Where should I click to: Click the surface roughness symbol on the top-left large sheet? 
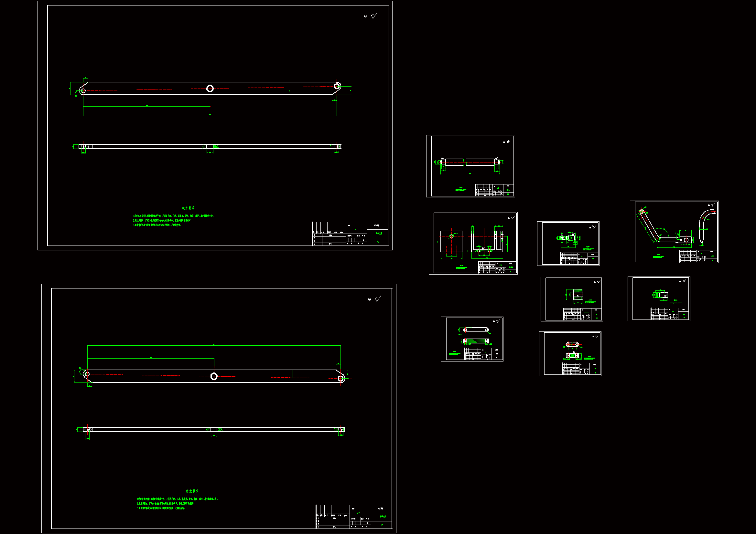coord(373,16)
